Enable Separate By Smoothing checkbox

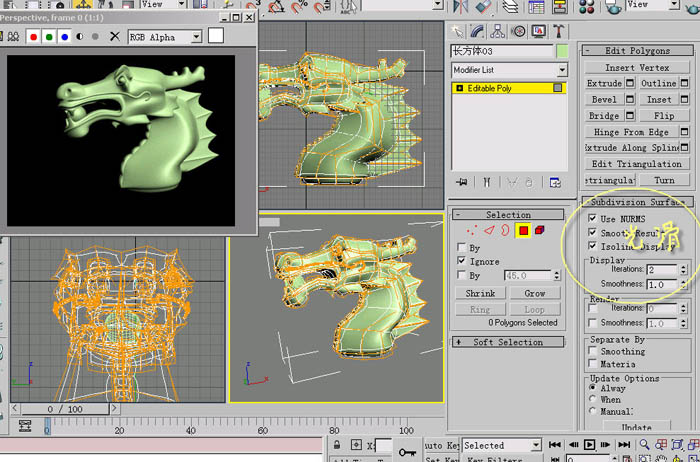pyautogui.click(x=593, y=351)
